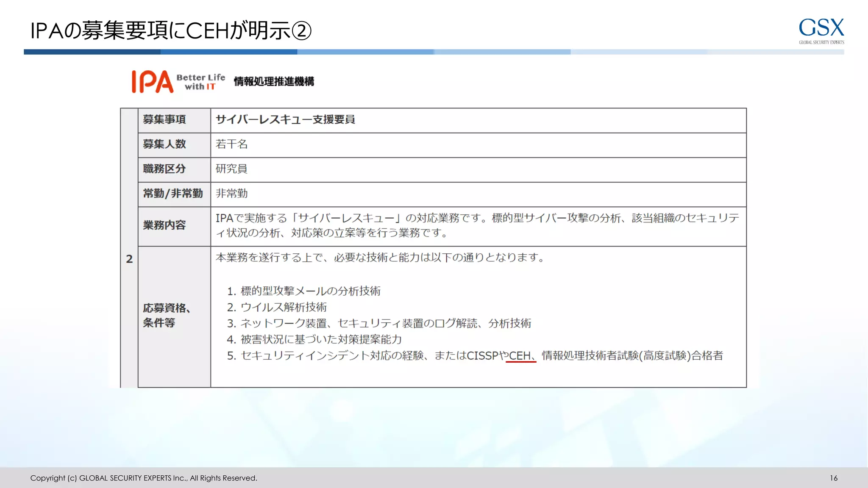Select the '業務内容' row header
This screenshot has width=868, height=488.
(174, 226)
